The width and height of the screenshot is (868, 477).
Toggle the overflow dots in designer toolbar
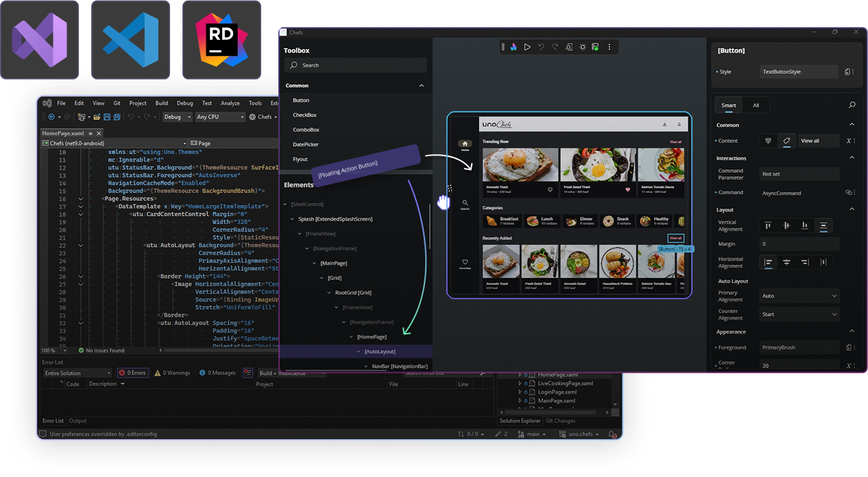[610, 47]
